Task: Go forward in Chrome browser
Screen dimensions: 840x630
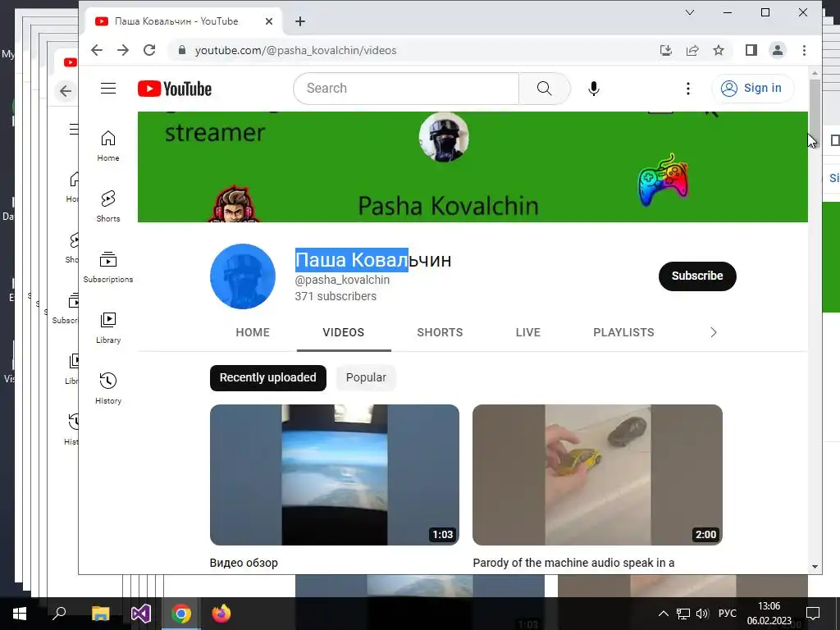Action: pos(123,50)
